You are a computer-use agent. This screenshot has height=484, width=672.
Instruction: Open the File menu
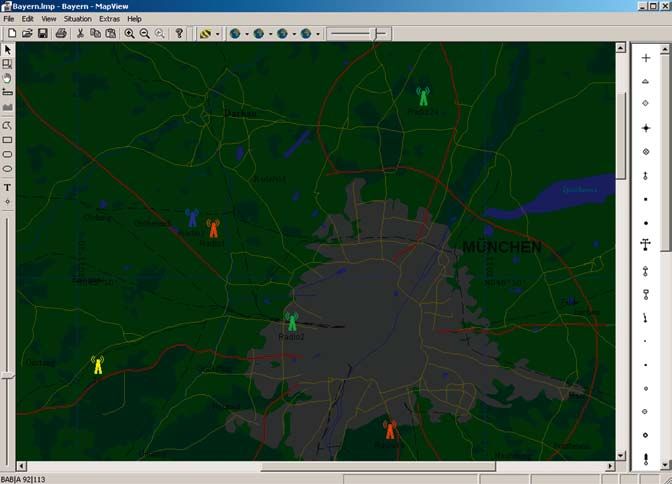[x=9, y=19]
